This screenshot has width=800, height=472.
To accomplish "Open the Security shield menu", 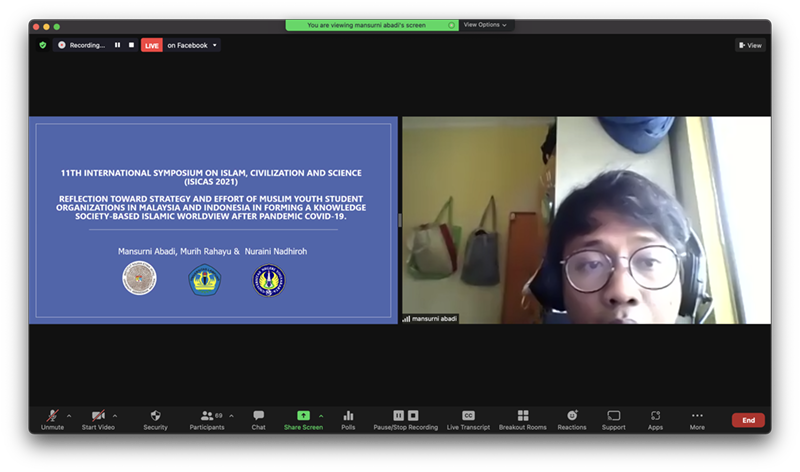I will pos(155,418).
